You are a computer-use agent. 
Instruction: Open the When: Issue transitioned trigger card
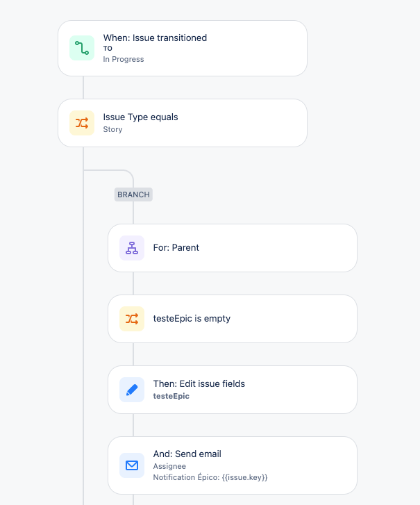[183, 49]
